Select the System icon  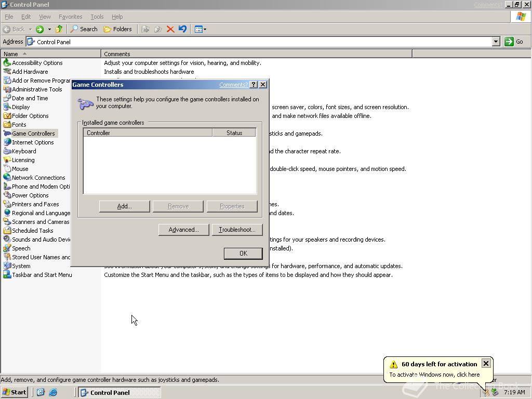coord(7,265)
